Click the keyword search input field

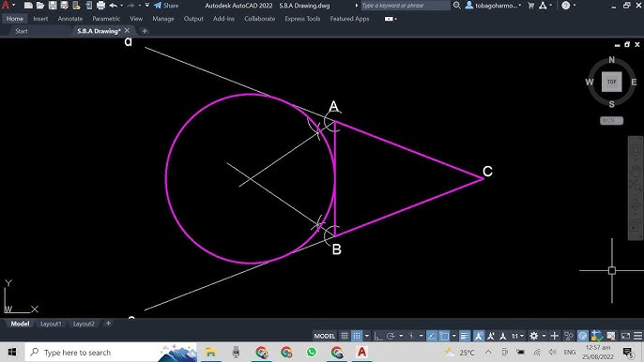406,6
